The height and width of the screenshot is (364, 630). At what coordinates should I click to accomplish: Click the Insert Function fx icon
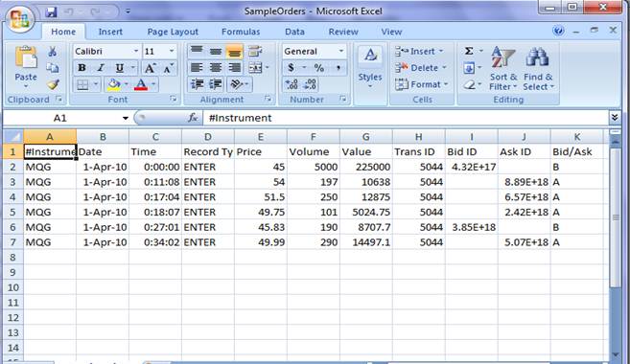pos(193,118)
